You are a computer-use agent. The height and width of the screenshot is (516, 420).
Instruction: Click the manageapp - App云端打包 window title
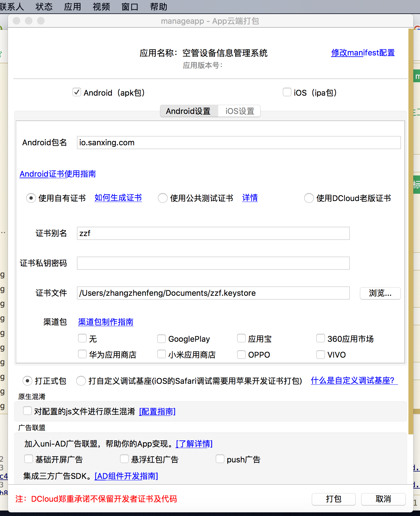click(x=210, y=21)
